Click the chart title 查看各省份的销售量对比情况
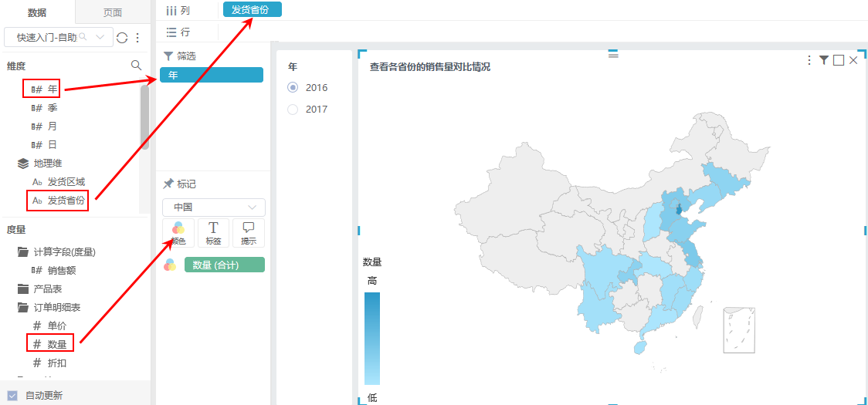The image size is (868, 405). pyautogui.click(x=429, y=67)
